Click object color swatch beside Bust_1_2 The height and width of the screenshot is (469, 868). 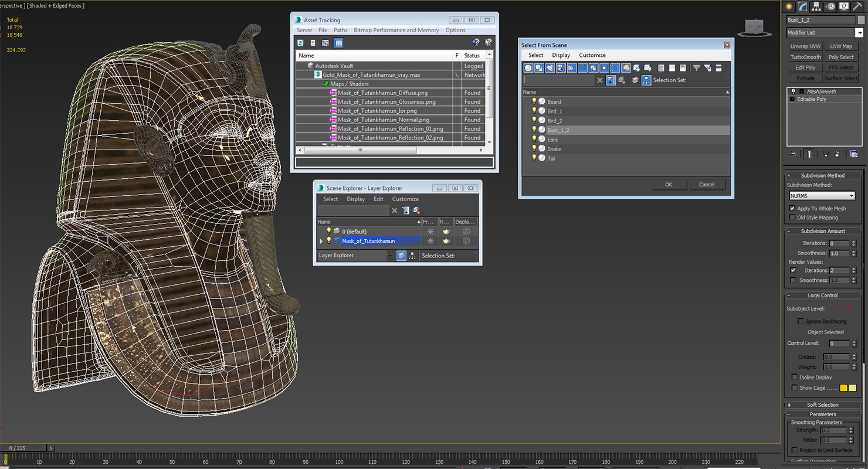(860, 20)
